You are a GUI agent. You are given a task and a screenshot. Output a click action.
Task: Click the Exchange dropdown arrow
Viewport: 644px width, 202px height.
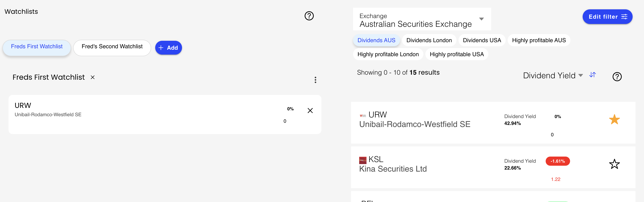point(481,19)
